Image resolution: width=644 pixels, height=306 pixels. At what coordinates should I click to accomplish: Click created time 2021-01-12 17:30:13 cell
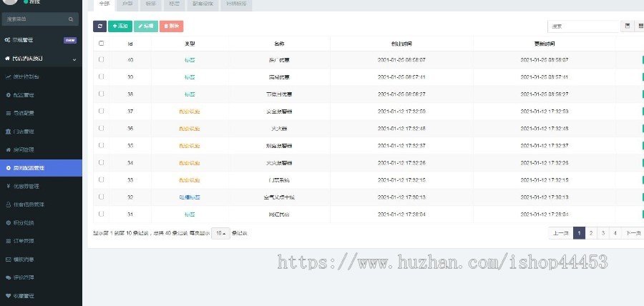click(401, 197)
